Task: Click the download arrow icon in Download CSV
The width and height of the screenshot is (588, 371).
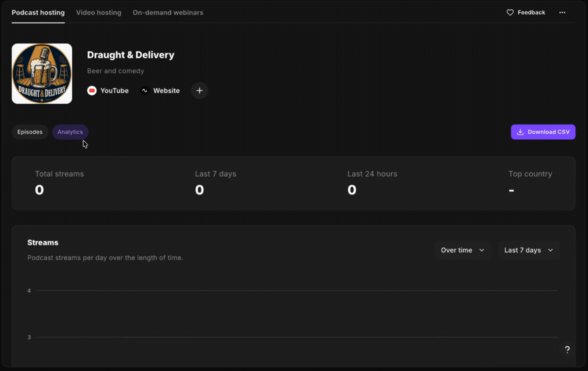Action: [x=520, y=132]
